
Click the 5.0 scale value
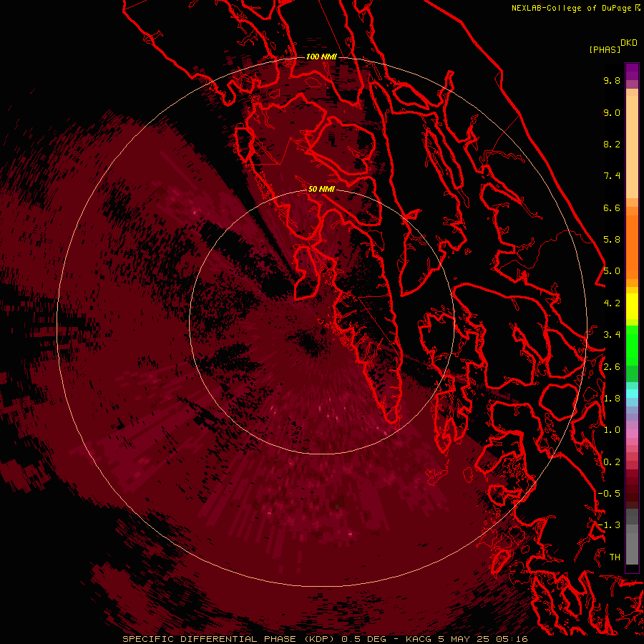point(612,271)
